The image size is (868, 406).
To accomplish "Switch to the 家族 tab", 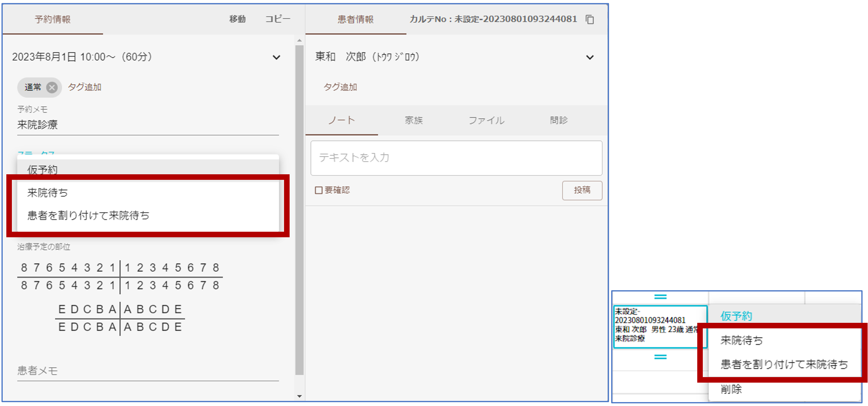I will point(414,120).
